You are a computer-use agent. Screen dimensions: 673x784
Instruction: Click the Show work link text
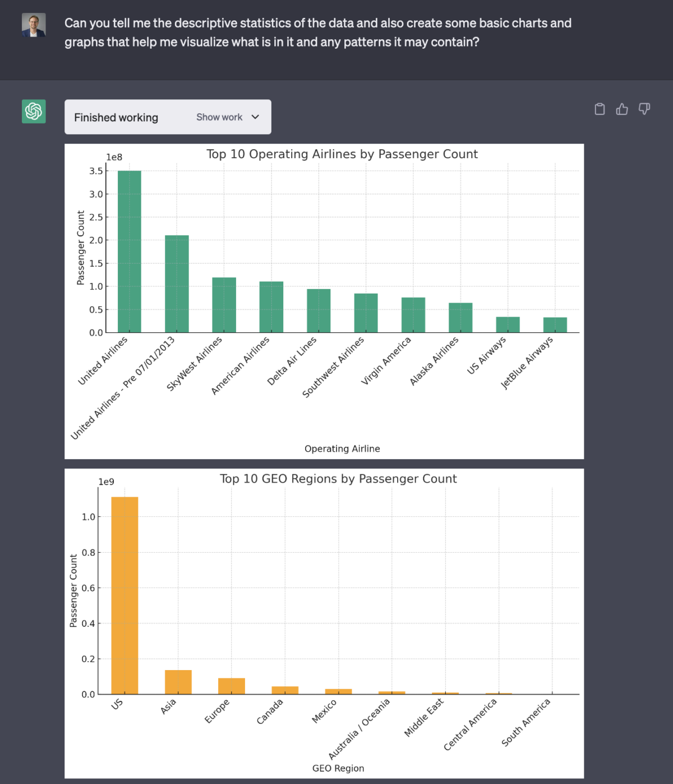pyautogui.click(x=219, y=117)
